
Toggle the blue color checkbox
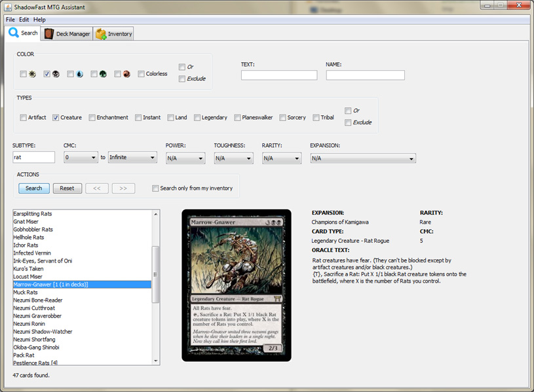click(x=70, y=74)
